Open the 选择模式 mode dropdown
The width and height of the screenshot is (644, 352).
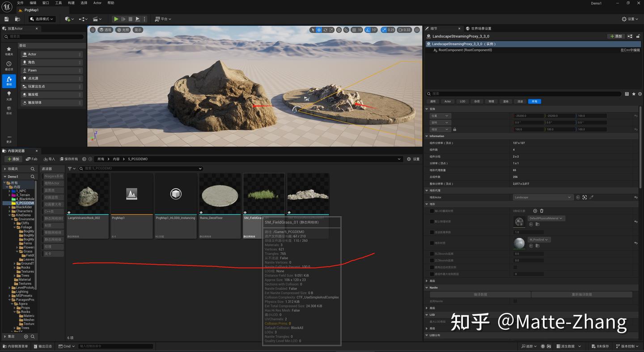click(x=42, y=19)
